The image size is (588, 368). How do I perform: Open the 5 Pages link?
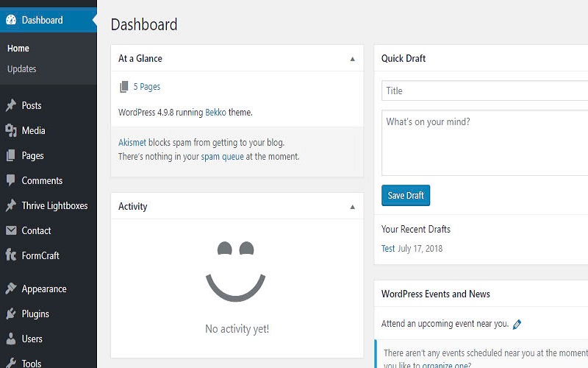tap(146, 87)
